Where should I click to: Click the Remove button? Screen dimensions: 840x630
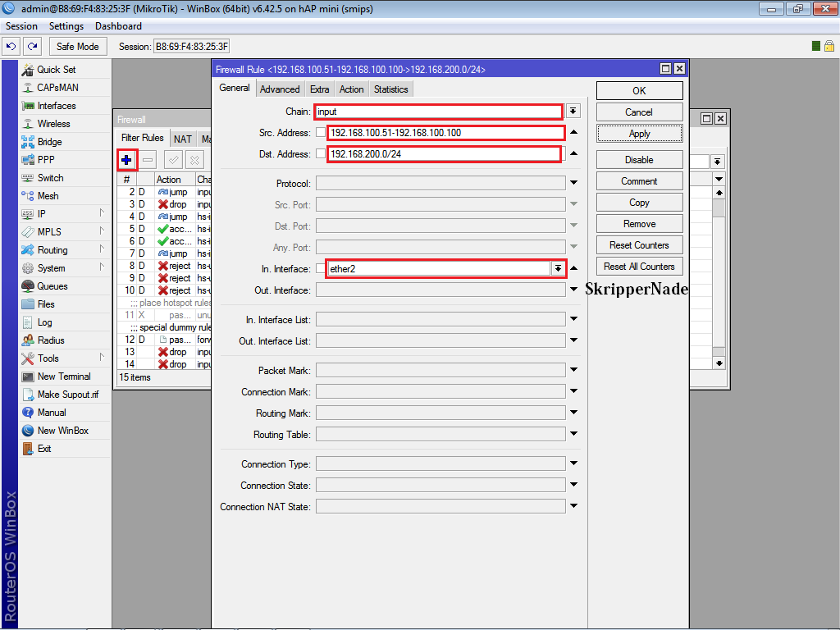pyautogui.click(x=639, y=224)
